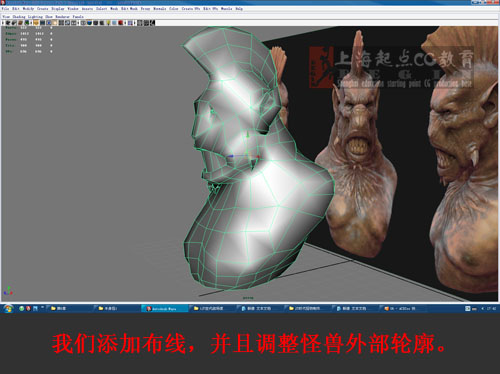Screen dimensions: 500x374
Task: Click the persp camera label in viewport
Action: (x=248, y=298)
